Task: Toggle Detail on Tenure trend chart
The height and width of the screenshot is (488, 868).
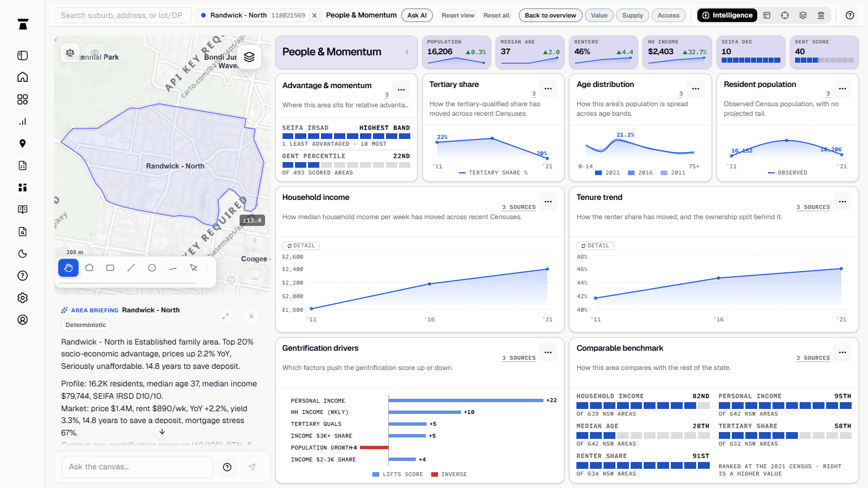Action: (595, 246)
